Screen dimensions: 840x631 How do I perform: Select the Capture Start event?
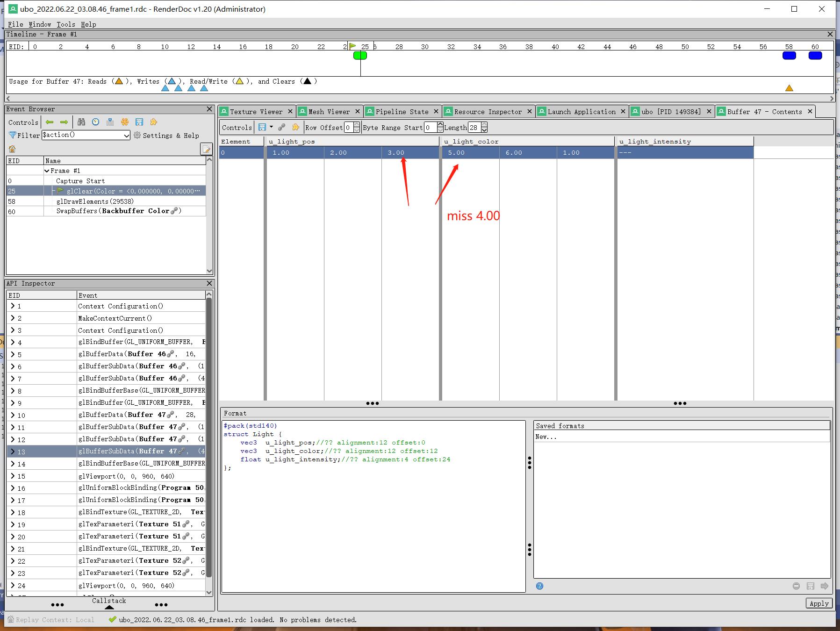pos(106,181)
